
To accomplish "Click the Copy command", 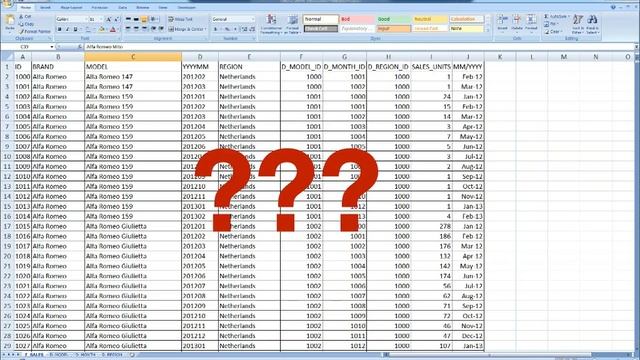I will pos(27,24).
